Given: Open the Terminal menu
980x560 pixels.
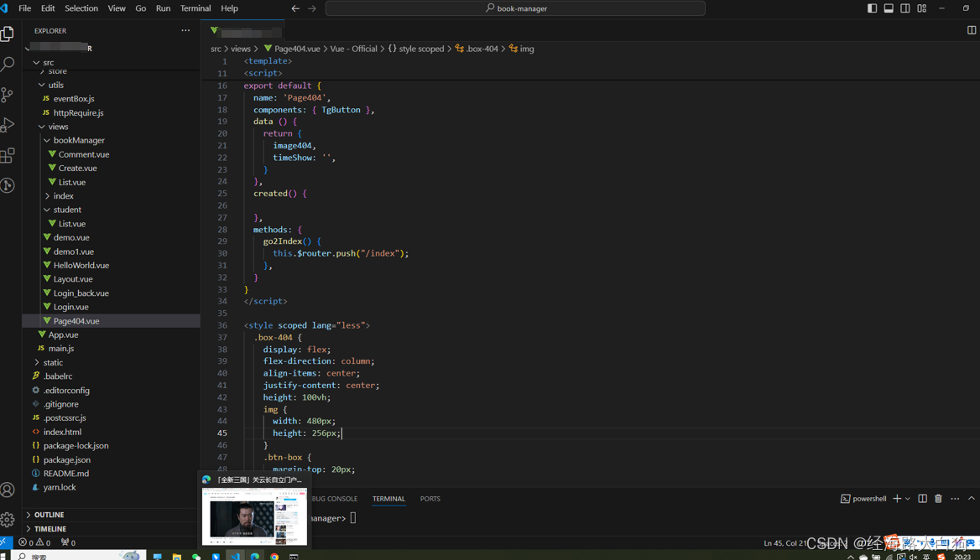Looking at the screenshot, I should point(195,8).
